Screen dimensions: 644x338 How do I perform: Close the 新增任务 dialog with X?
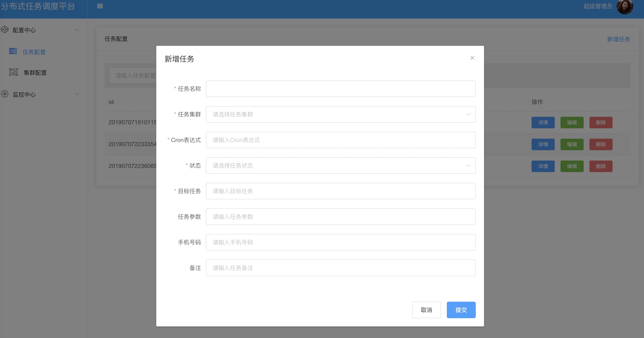pyautogui.click(x=472, y=58)
